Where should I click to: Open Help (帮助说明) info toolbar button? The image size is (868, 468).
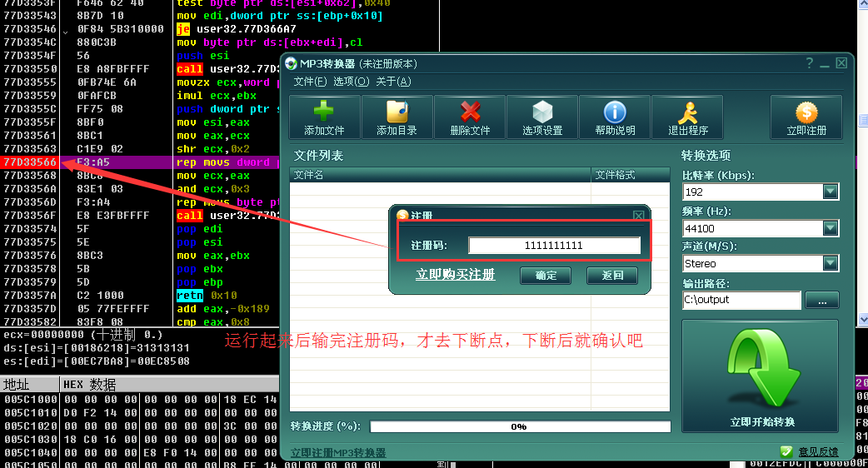coord(615,117)
